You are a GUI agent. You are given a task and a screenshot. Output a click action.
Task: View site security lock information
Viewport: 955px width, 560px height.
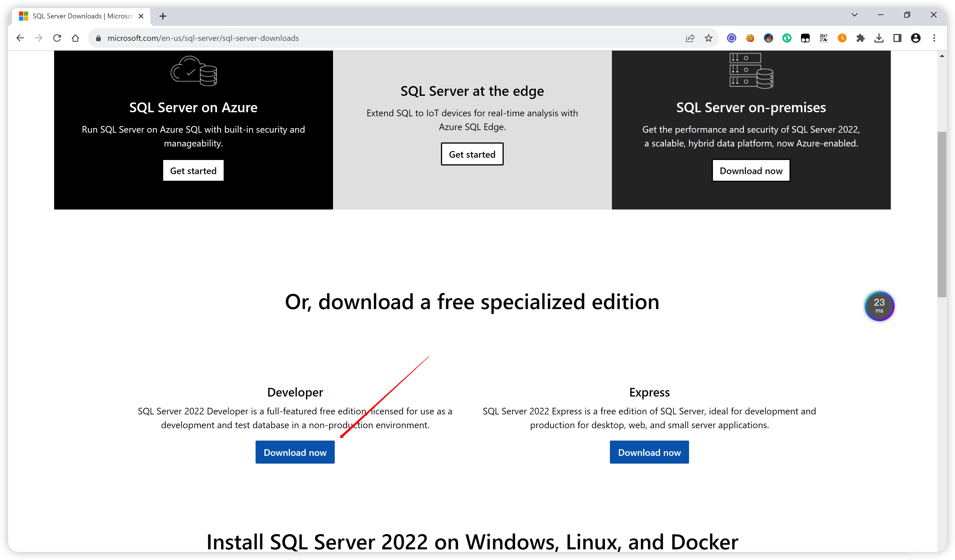point(98,38)
